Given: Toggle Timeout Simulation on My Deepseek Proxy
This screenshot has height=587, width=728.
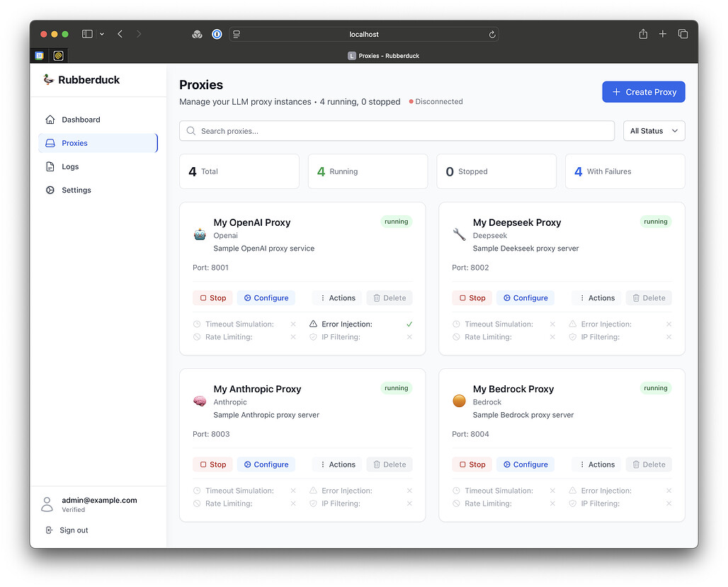Looking at the screenshot, I should click(552, 324).
